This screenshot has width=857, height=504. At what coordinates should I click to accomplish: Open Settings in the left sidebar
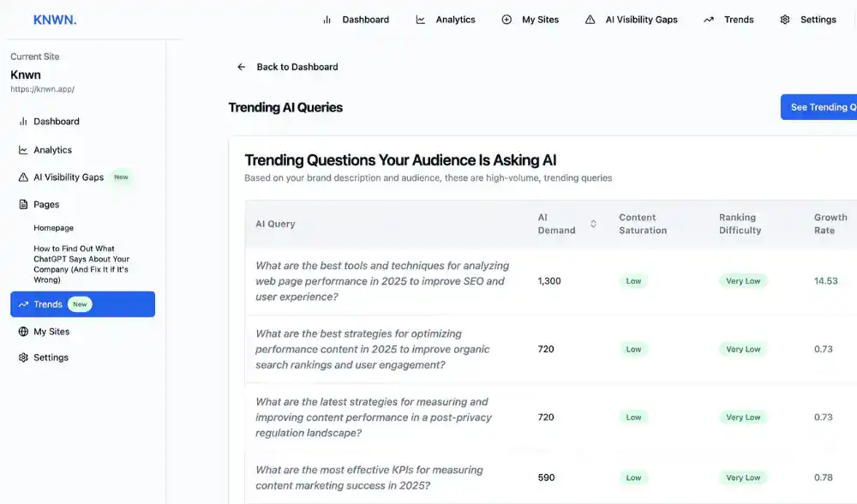point(51,357)
